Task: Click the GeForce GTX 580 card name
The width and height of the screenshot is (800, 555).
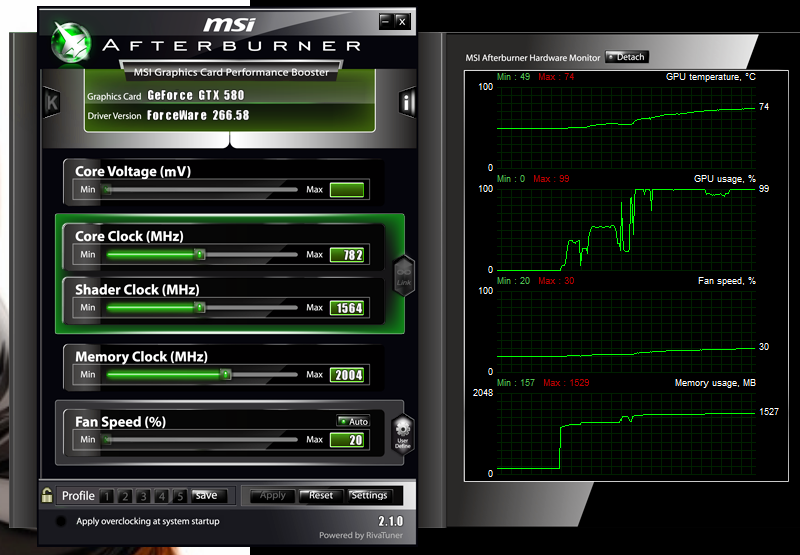Action: [x=196, y=95]
